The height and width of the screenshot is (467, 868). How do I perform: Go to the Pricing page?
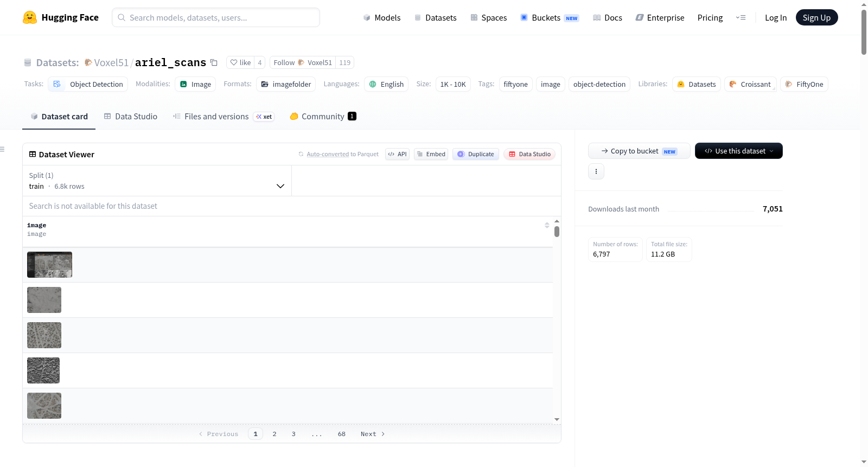[710, 17]
